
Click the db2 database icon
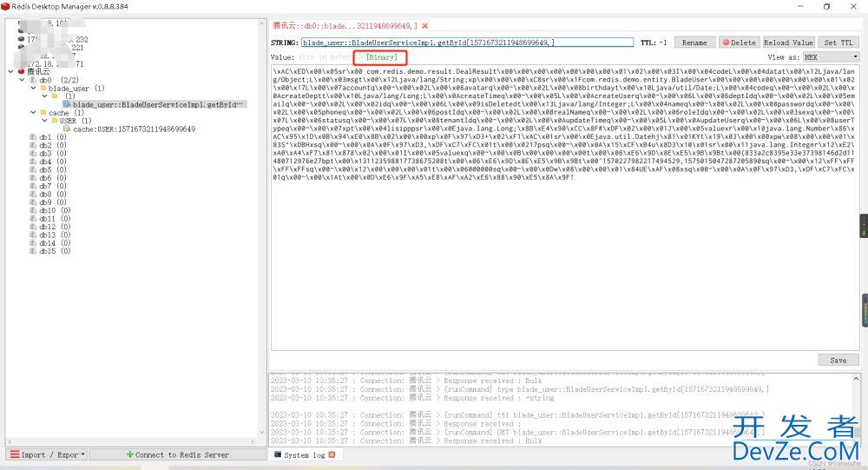(x=33, y=145)
